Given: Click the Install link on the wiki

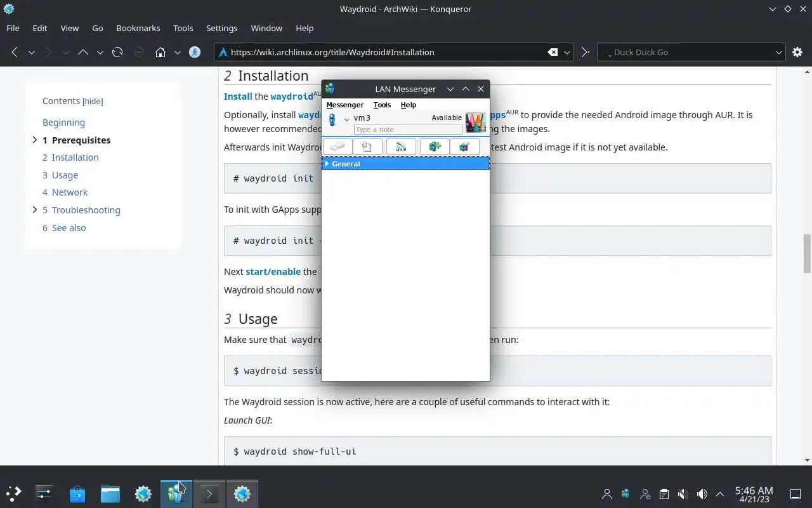Looking at the screenshot, I should 238,97.
